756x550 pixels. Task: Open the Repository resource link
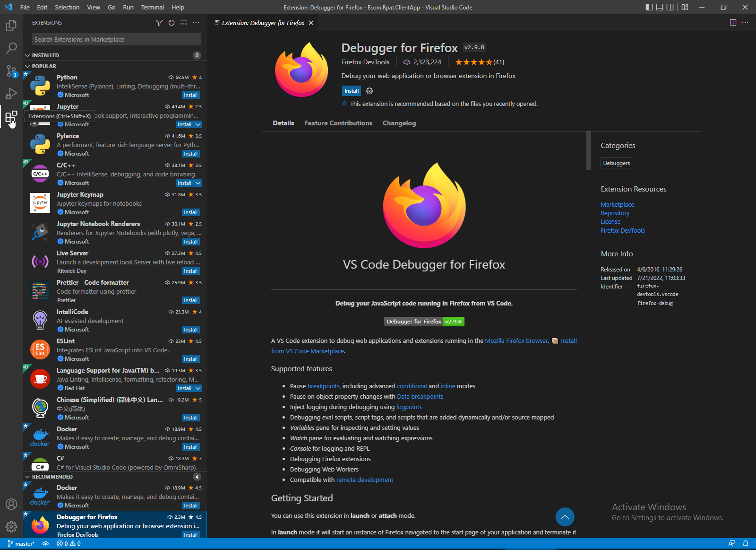click(x=615, y=213)
